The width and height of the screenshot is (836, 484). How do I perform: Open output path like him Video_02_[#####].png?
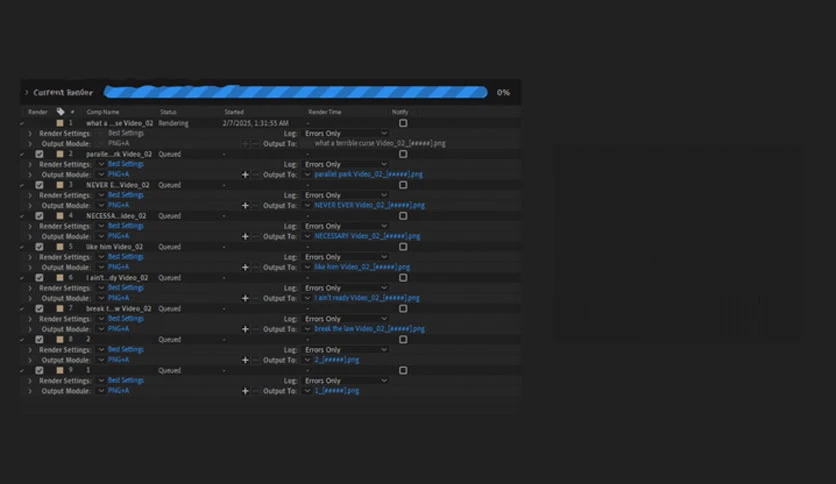pyautogui.click(x=362, y=267)
